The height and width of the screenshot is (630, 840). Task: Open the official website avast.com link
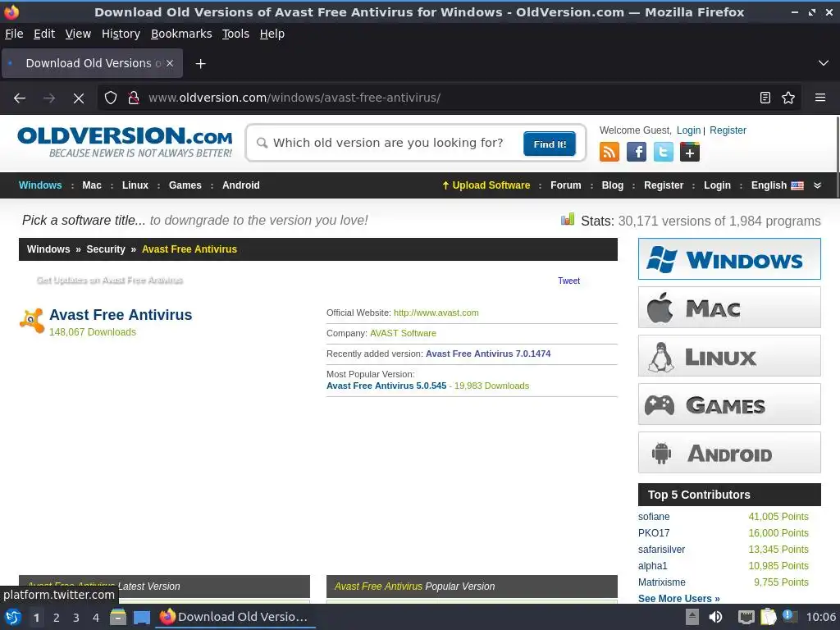[436, 313]
